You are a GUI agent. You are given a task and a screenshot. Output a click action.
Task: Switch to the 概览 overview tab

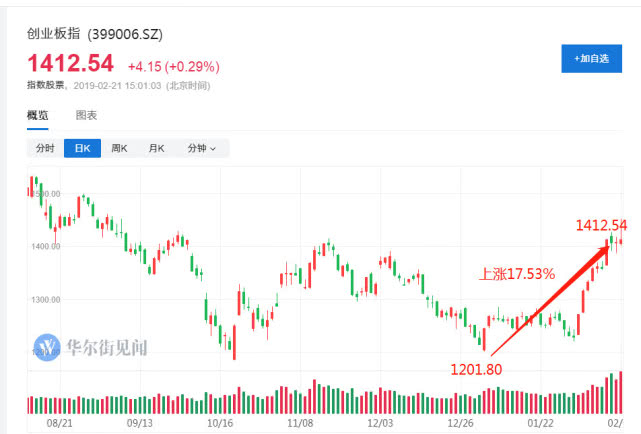pyautogui.click(x=37, y=115)
